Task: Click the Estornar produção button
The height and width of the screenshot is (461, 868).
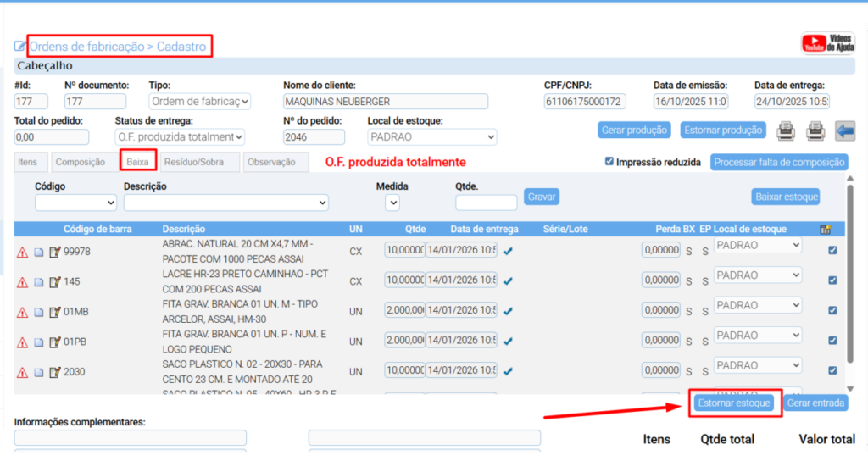Action: (x=723, y=130)
